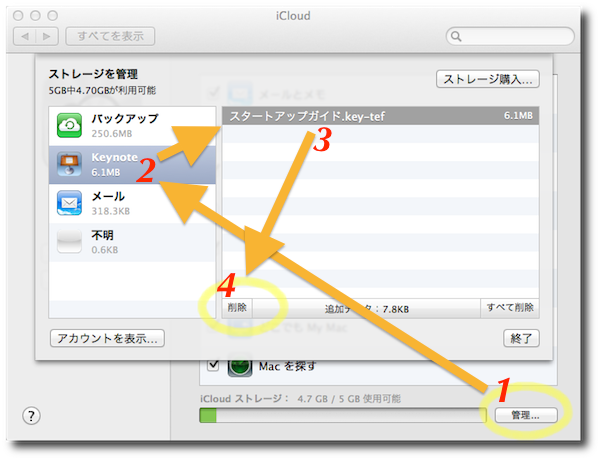Screen dimensions: 600x460
Task: Click the Keynote app icon
Action: (69, 164)
